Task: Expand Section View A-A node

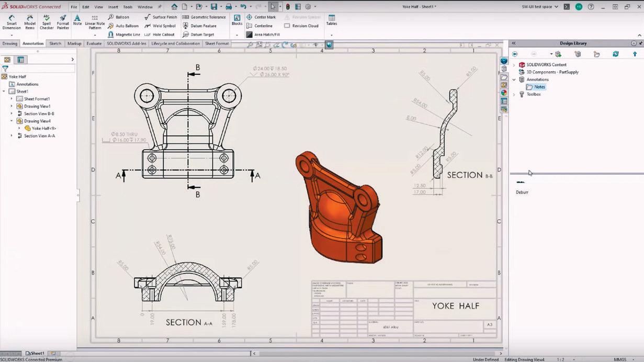Action: pyautogui.click(x=12, y=135)
